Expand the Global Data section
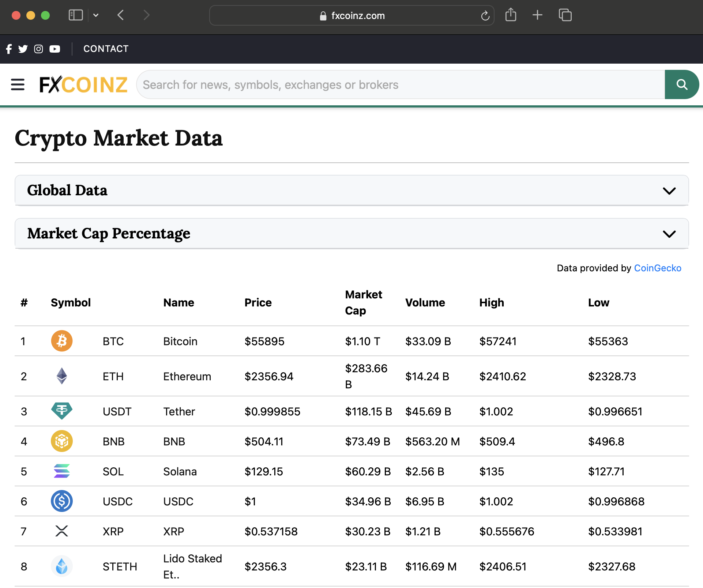Screen dimensions: 703x588 pos(351,190)
